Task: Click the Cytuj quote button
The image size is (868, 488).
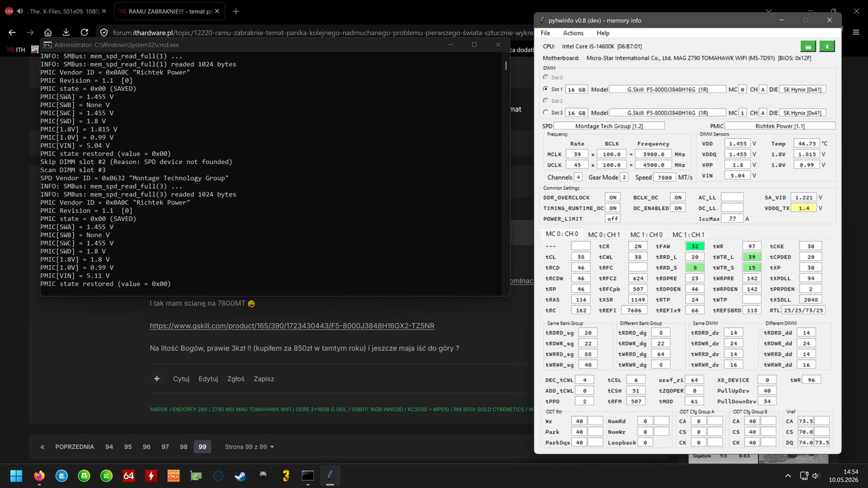Action: coord(181,379)
